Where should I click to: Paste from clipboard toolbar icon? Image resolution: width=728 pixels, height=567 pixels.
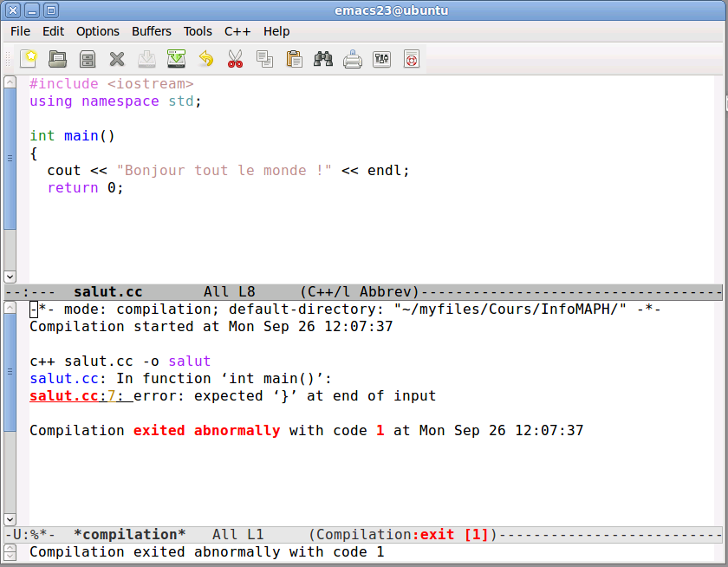click(295, 59)
